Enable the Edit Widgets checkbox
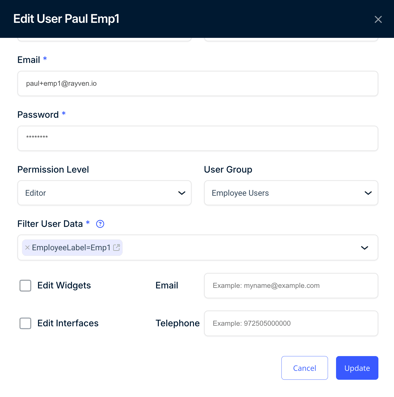 25,286
